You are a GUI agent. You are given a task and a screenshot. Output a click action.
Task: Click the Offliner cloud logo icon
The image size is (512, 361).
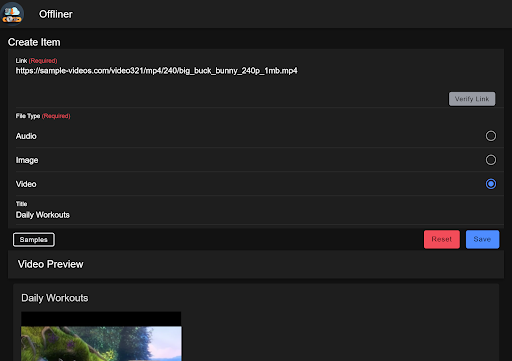12,14
